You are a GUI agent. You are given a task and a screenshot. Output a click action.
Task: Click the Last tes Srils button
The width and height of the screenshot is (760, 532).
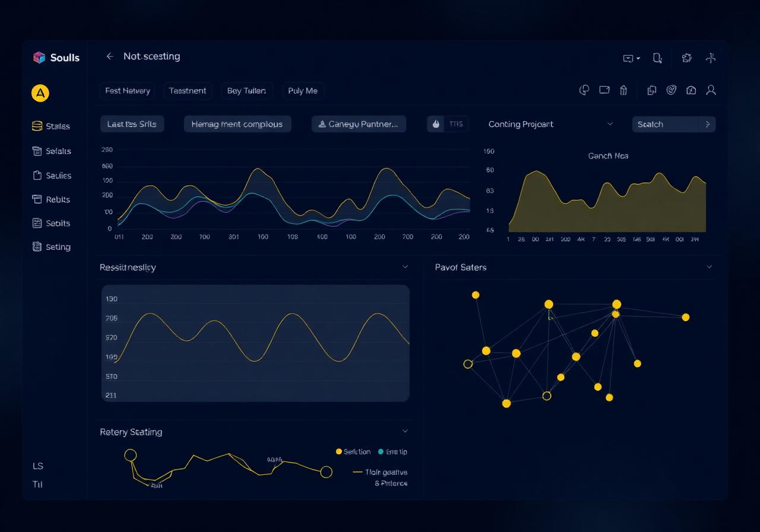[x=132, y=124]
